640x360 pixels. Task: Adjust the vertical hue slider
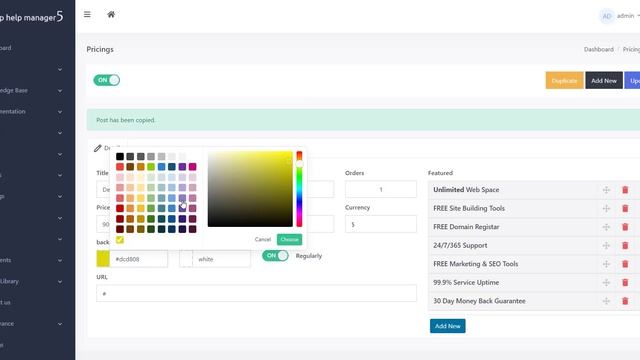[x=299, y=189]
